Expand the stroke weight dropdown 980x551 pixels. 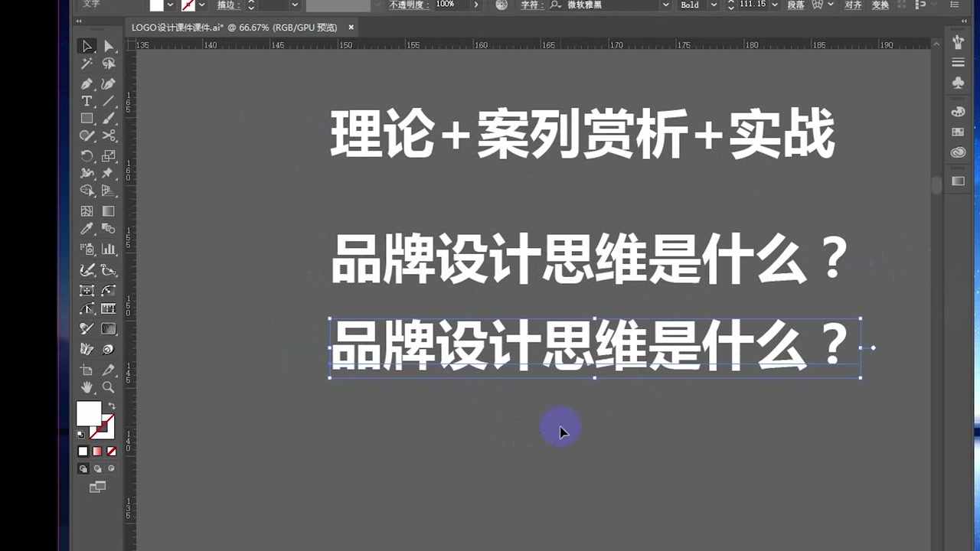[295, 5]
